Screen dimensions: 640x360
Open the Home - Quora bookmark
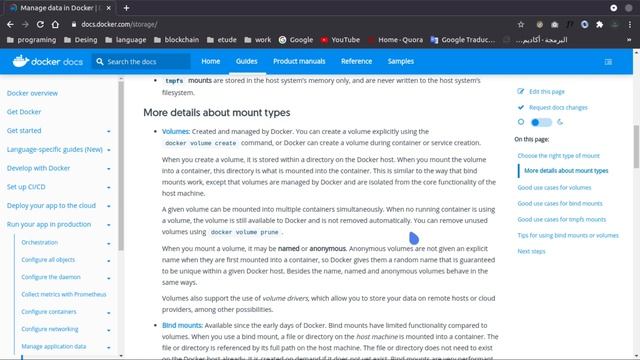point(395,40)
